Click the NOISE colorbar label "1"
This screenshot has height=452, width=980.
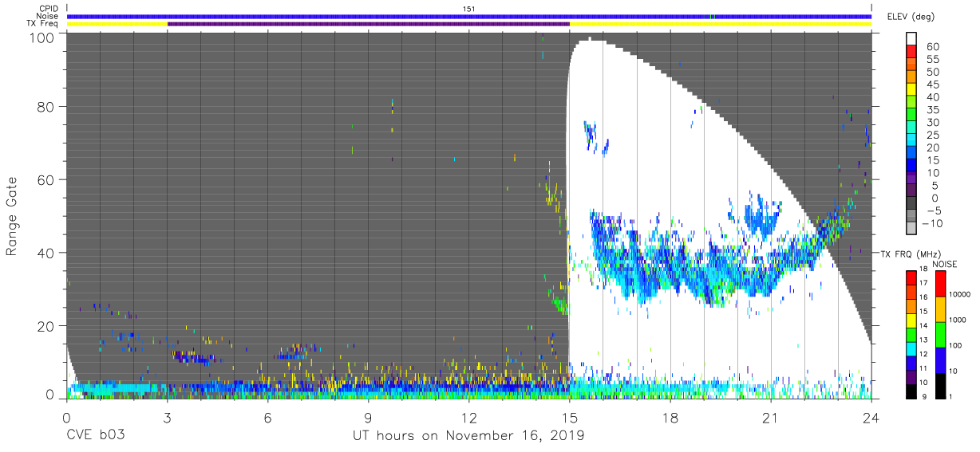point(951,398)
